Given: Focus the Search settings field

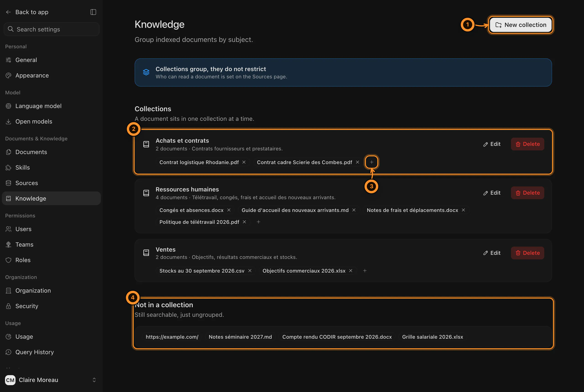Looking at the screenshot, I should tap(51, 29).
